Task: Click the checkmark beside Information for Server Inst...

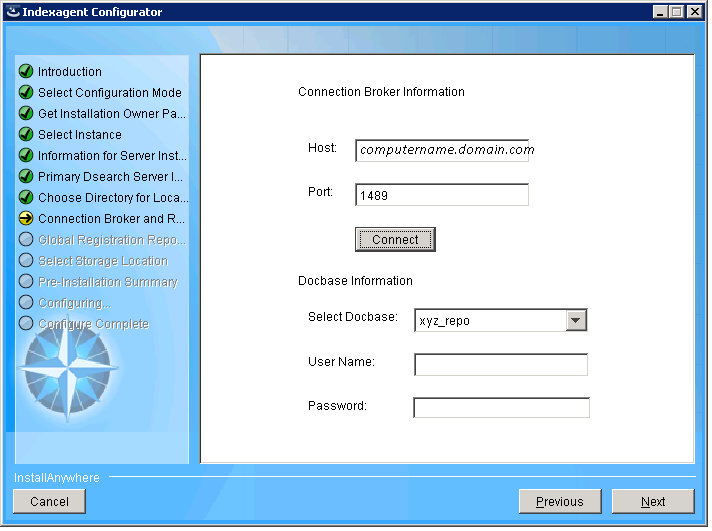Action: (26, 155)
